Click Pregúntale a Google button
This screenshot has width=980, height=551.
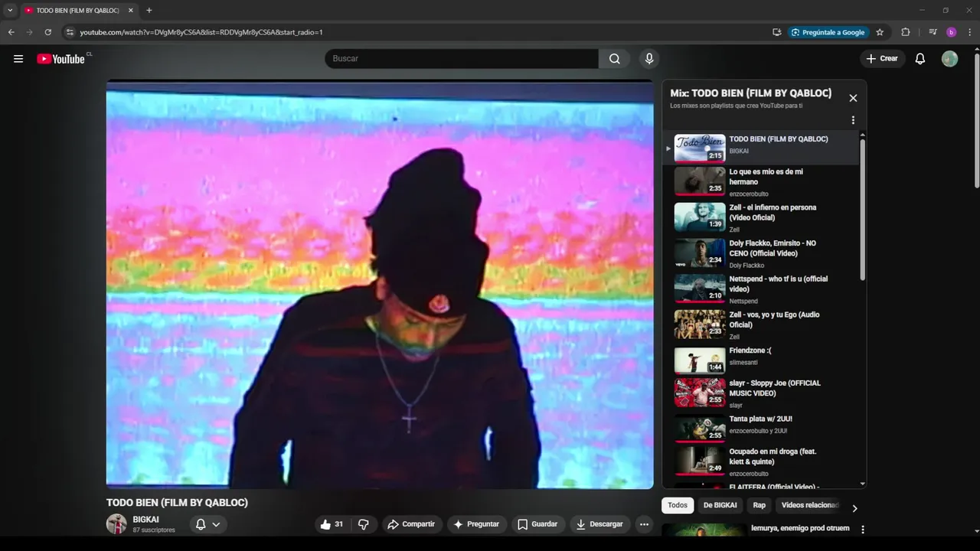point(828,32)
